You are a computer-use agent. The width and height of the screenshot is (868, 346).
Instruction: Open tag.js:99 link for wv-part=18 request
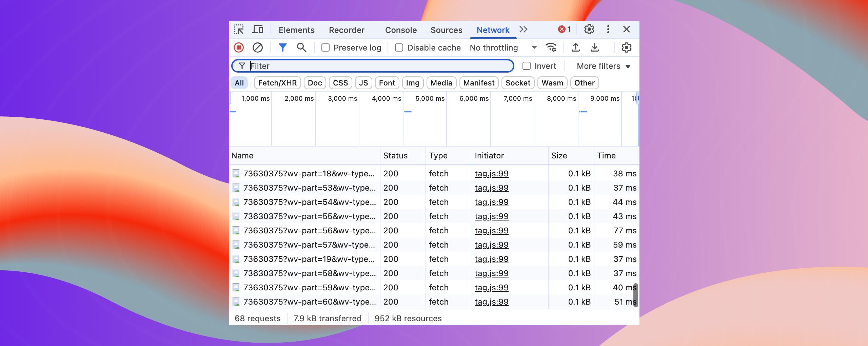tap(491, 174)
